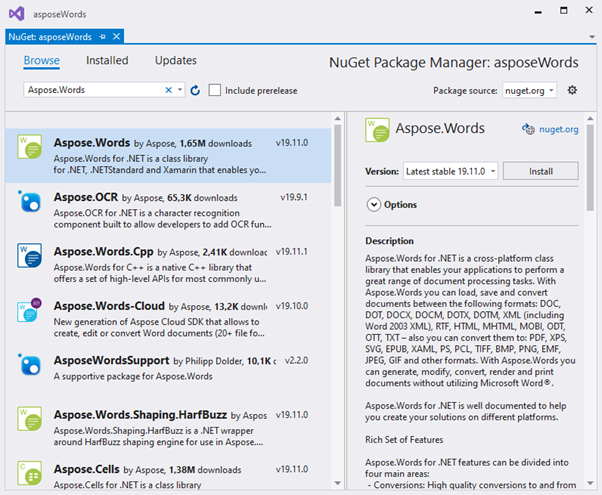602x495 pixels.
Task: Click the globe icon beside nuget.org link
Action: click(528, 129)
